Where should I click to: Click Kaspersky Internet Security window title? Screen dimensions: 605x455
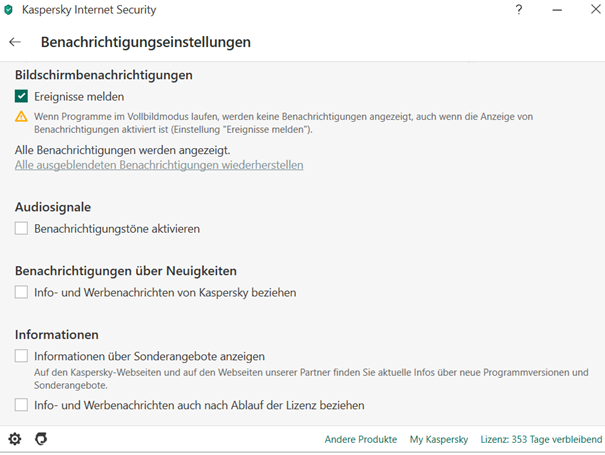tap(89, 10)
